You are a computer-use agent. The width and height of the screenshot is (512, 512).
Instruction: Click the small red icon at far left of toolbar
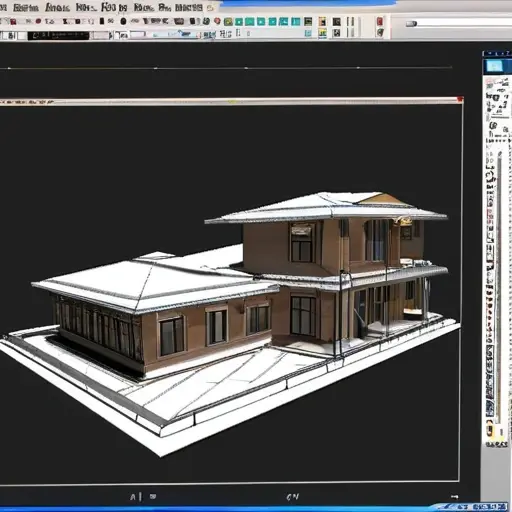click(13, 22)
